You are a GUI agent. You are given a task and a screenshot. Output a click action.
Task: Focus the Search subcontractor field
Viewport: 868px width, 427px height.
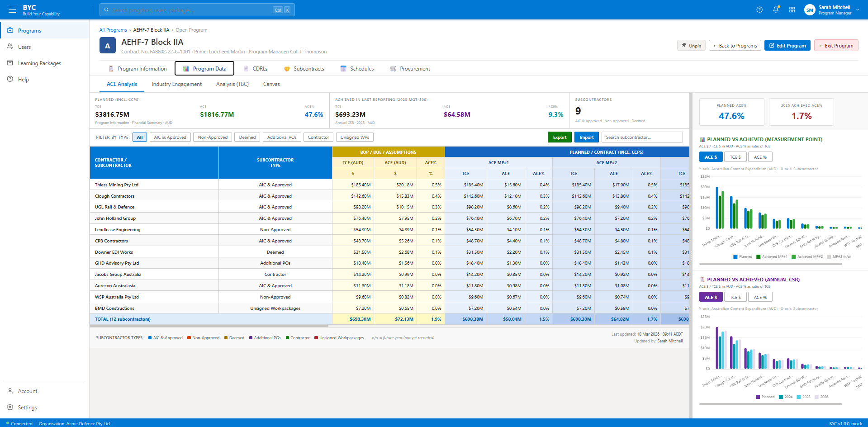click(642, 138)
